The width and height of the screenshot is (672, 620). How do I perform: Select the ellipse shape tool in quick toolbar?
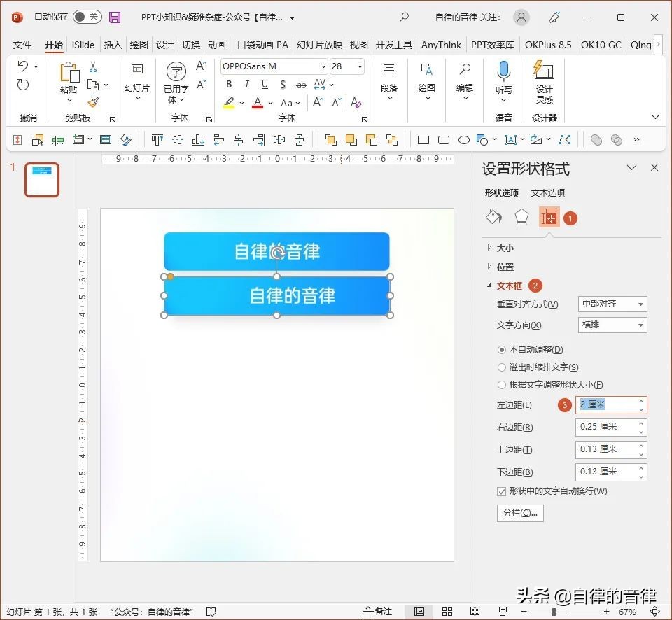[463, 139]
